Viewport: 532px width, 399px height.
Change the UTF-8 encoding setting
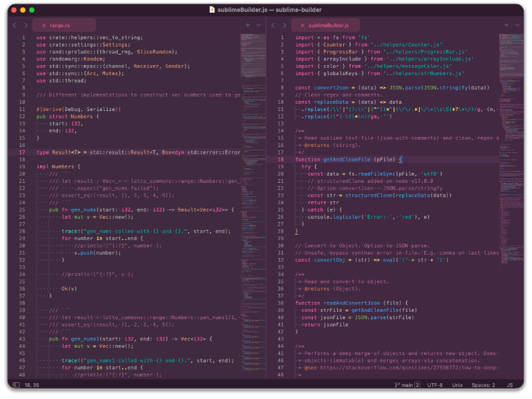click(x=435, y=385)
